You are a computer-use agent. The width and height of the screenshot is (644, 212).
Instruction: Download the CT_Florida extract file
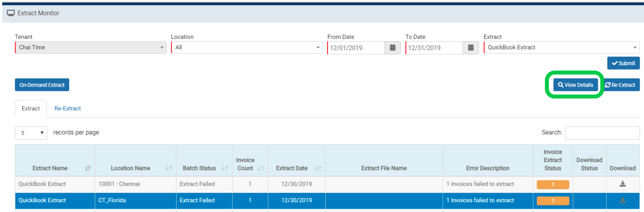(622, 200)
